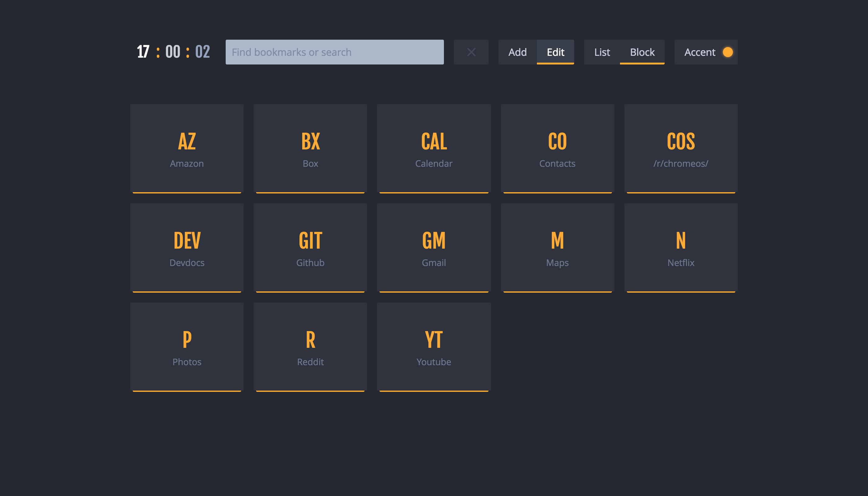Image resolution: width=868 pixels, height=496 pixels.
Task: Open the GIT Github bookmark tile
Action: coord(310,248)
